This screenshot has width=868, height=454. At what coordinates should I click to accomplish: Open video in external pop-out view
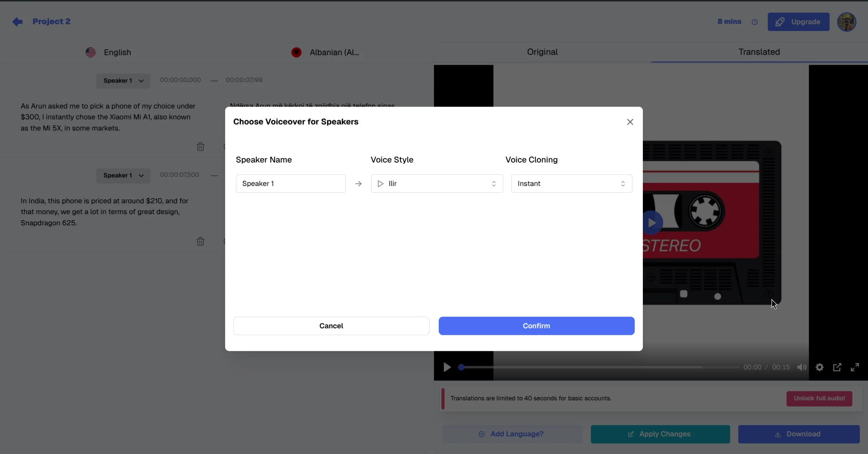[837, 367]
